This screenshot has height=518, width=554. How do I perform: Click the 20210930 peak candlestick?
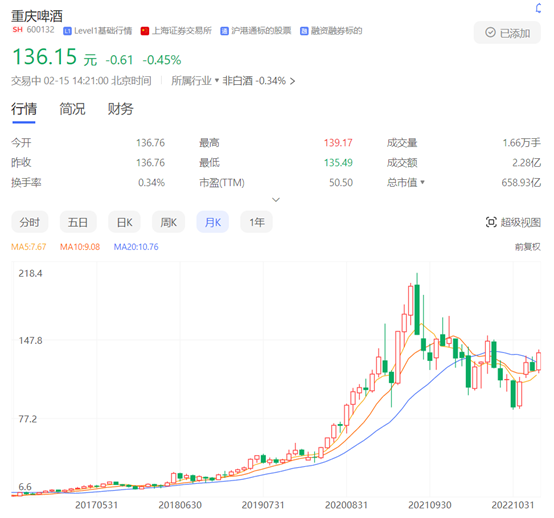417,304
